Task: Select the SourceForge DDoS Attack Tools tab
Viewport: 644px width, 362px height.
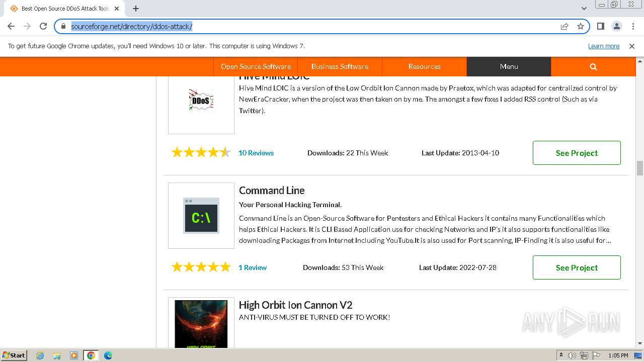Action: [64, 9]
